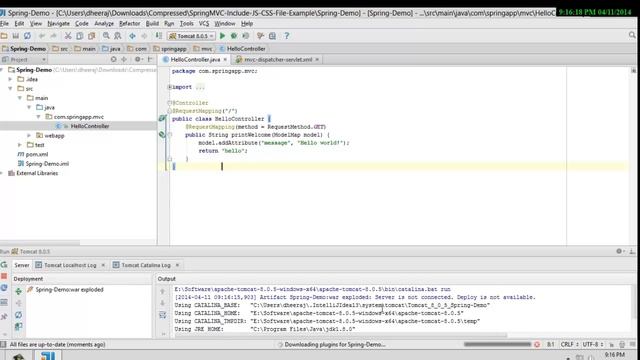Open the File menu
Screen dimensions: 640x360
[4, 24]
